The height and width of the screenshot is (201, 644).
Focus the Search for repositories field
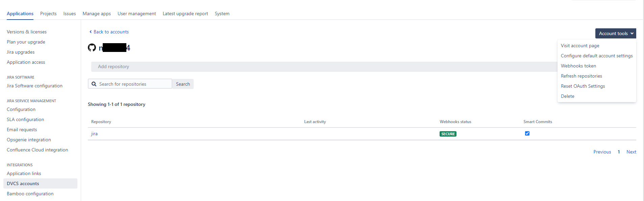130,84
